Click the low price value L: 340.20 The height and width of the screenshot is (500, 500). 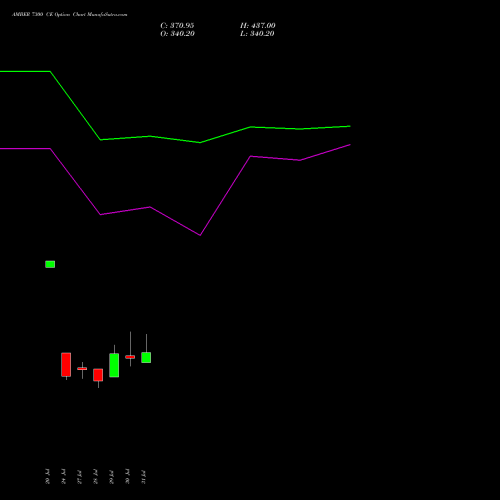coord(257,34)
